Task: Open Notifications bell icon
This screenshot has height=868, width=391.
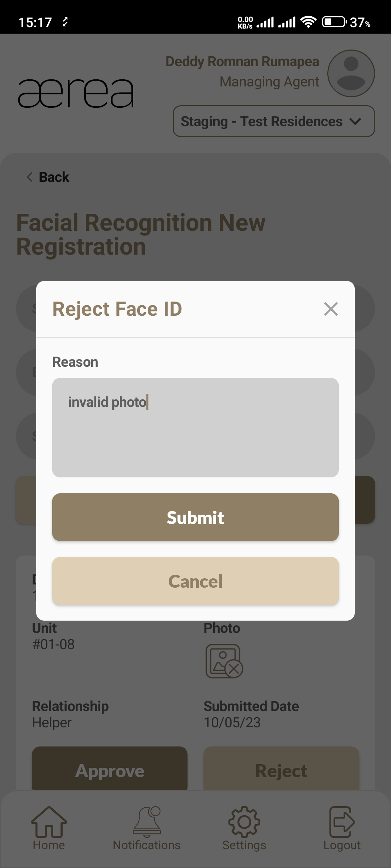Action: click(147, 822)
